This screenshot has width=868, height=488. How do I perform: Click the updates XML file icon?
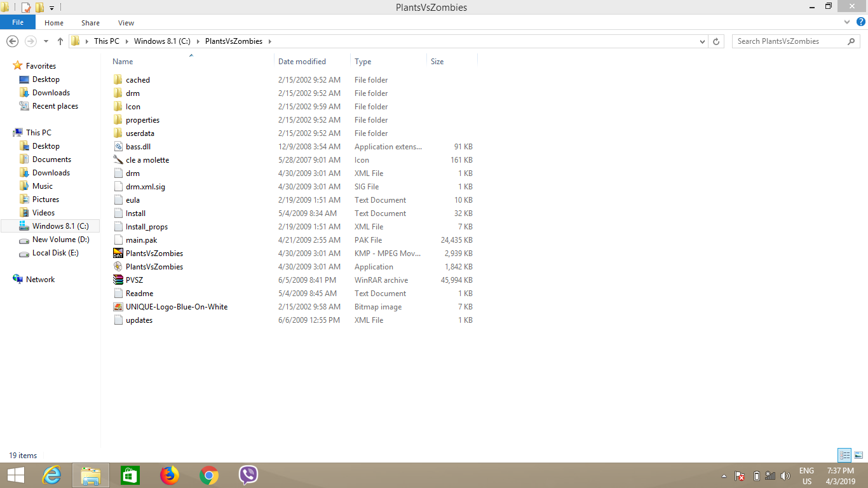118,320
